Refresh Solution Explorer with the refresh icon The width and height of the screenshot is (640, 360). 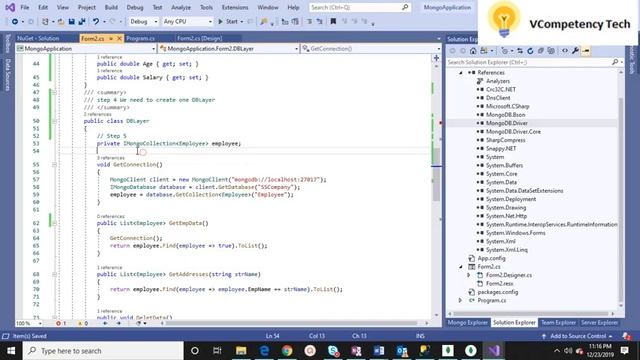click(x=530, y=51)
